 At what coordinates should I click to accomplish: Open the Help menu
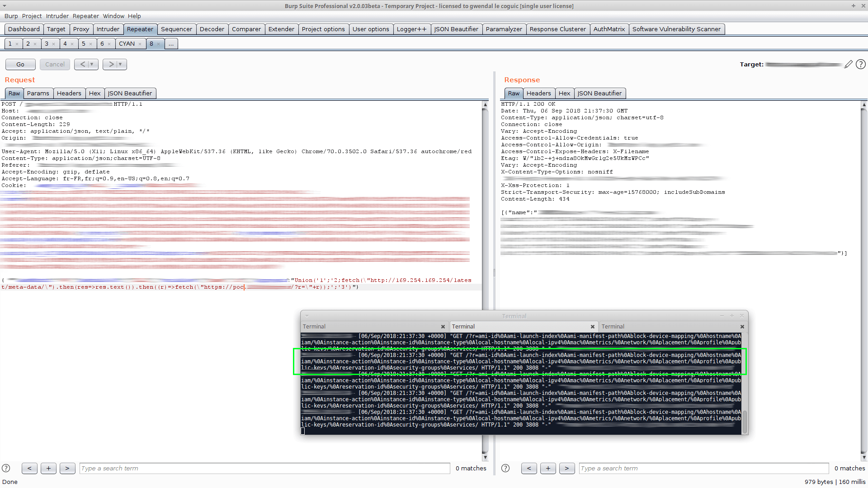[x=134, y=16]
